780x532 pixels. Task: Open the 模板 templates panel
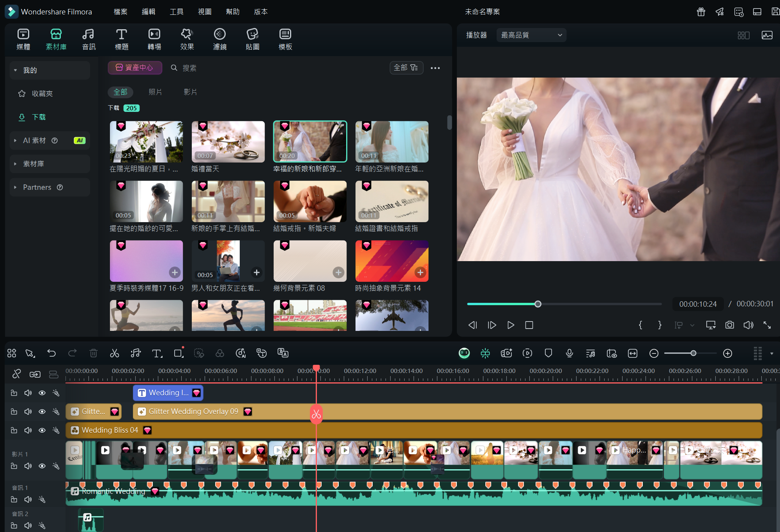click(285, 39)
